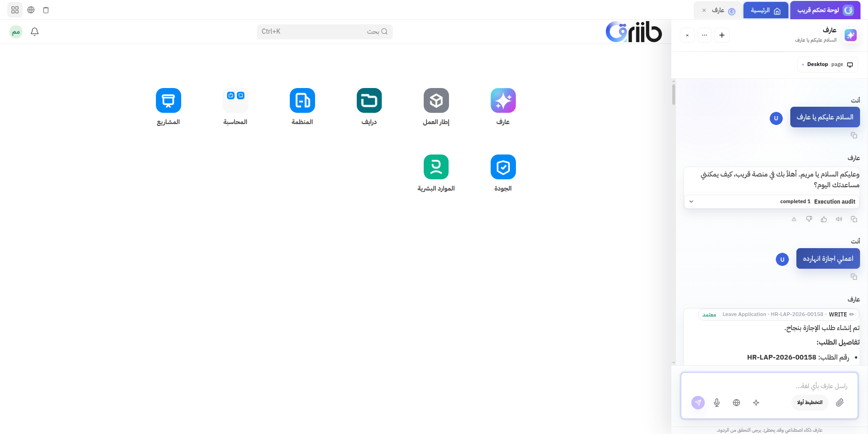Report the assistant reply with warning icon
This screenshot has width=868, height=434.
[x=794, y=219]
